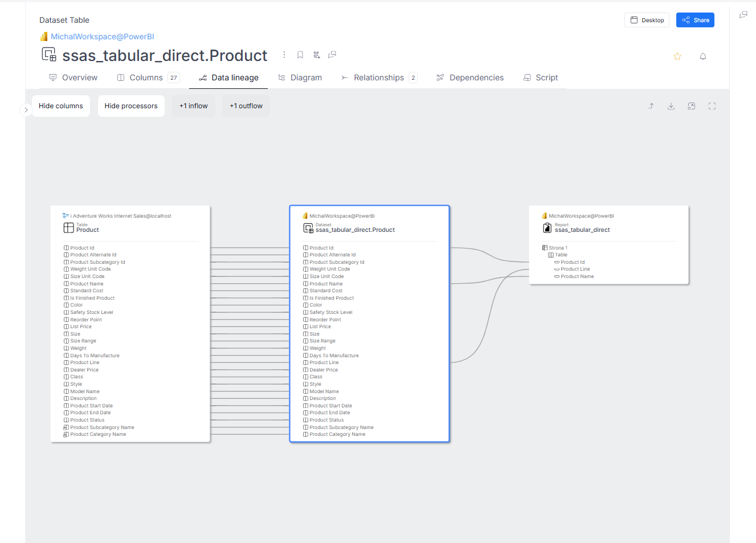
Task: Select Dealer Price in dataset node
Action: (324, 370)
